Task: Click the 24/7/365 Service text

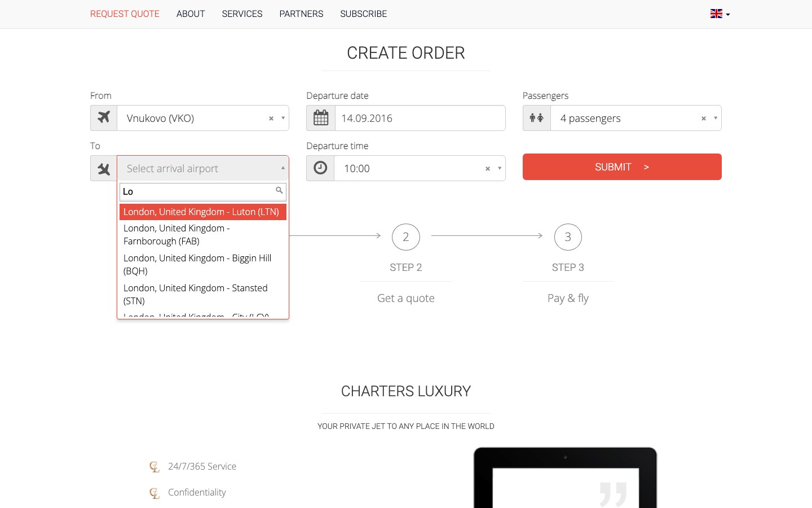Action: [202, 466]
